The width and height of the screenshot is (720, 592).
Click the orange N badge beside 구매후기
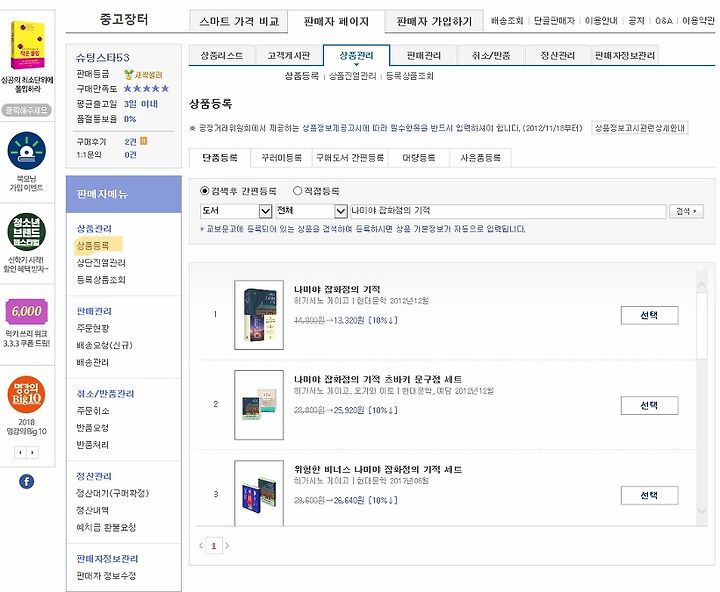pos(143,141)
